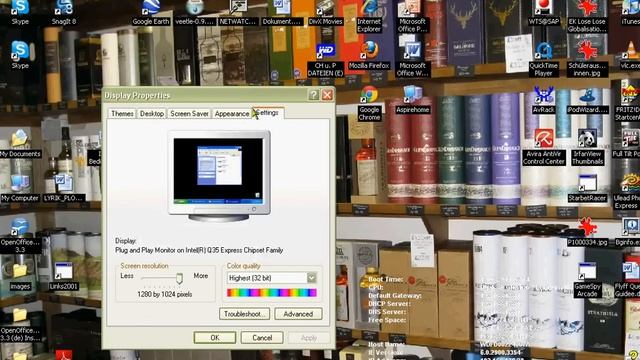Open the Advanced display settings
640x360 pixels.
tap(298, 314)
